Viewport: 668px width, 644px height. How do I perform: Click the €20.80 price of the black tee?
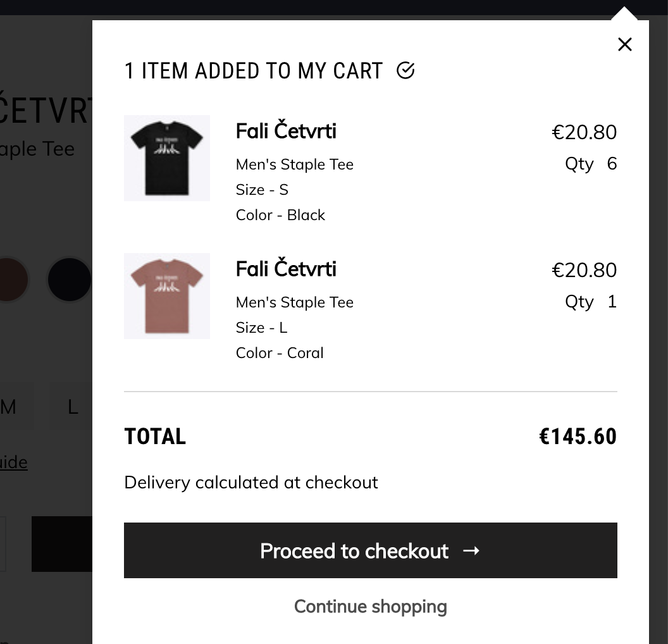point(584,132)
